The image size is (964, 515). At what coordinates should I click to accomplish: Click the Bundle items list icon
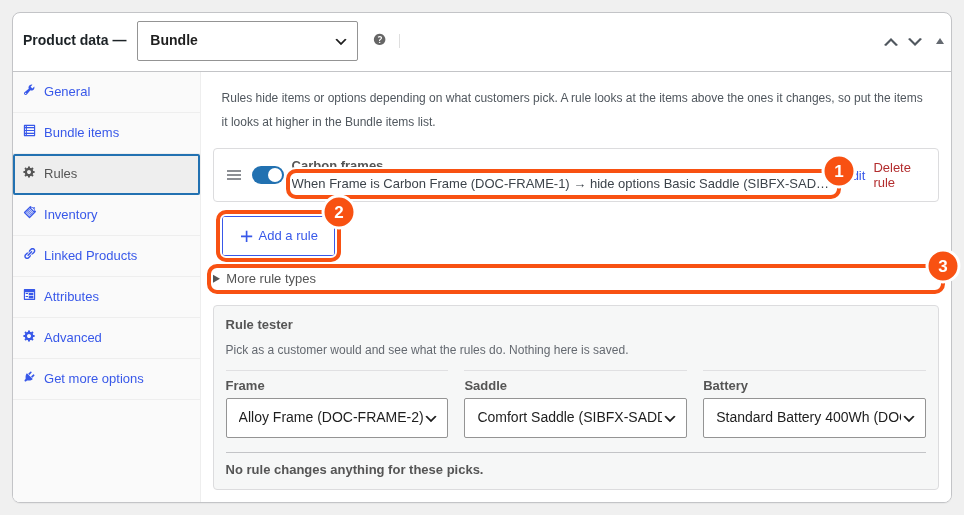click(x=29, y=131)
